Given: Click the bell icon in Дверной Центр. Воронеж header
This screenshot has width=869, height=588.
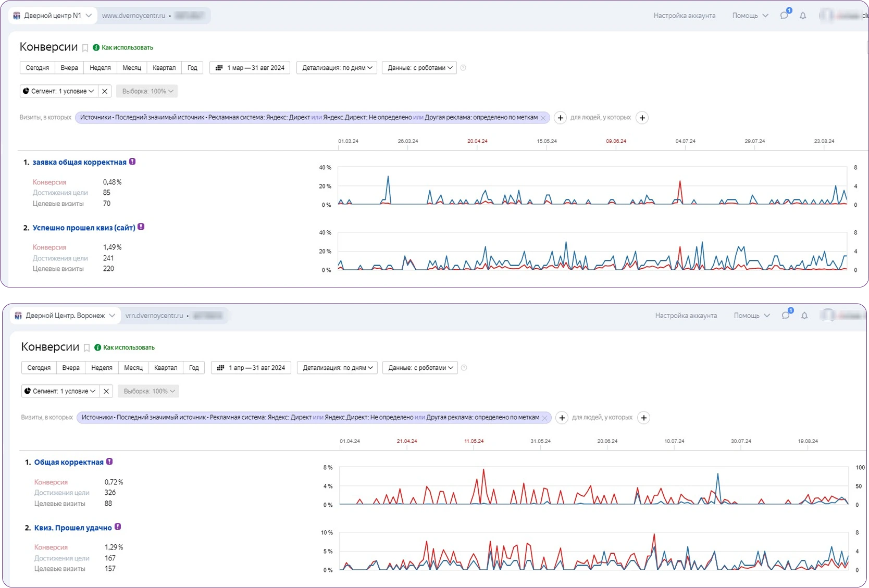Looking at the screenshot, I should (x=804, y=316).
